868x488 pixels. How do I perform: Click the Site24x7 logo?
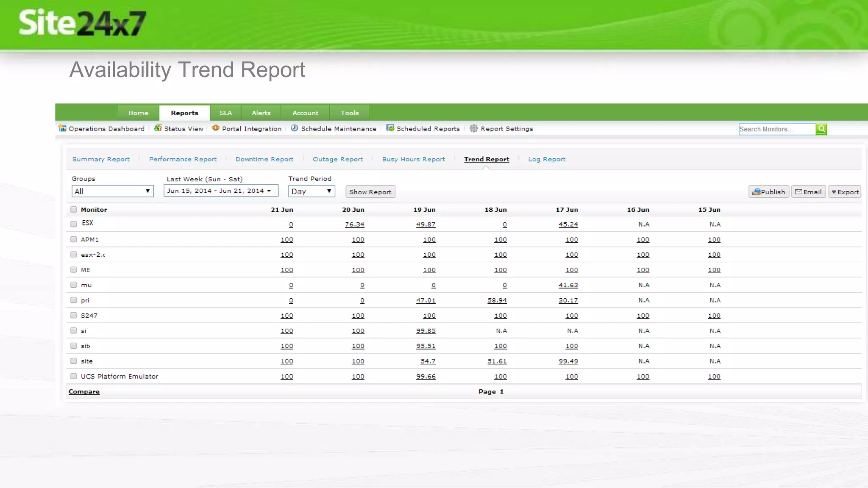pyautogui.click(x=82, y=23)
